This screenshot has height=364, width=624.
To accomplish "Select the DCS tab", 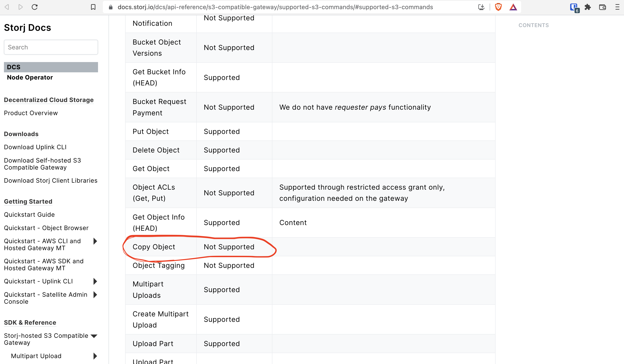I will pos(13,67).
